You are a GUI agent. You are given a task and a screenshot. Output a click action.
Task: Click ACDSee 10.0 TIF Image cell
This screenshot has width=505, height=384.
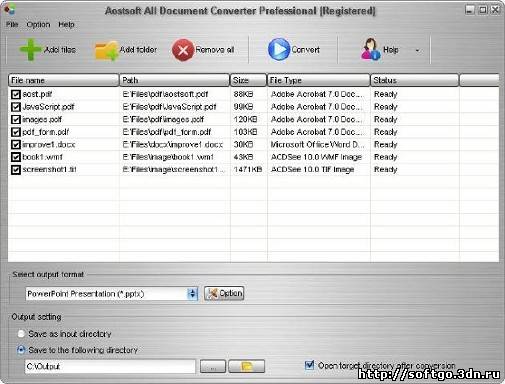click(312, 170)
